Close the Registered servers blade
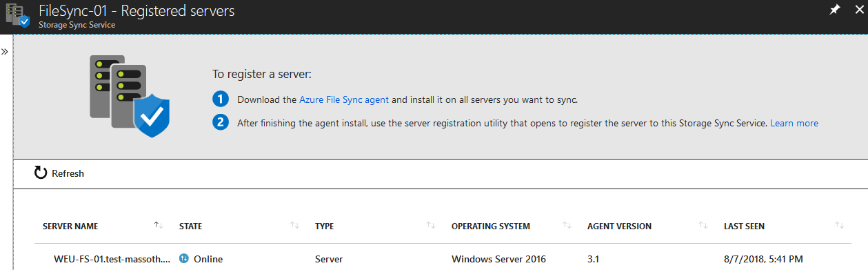Image resolution: width=868 pixels, height=270 pixels. tap(859, 10)
